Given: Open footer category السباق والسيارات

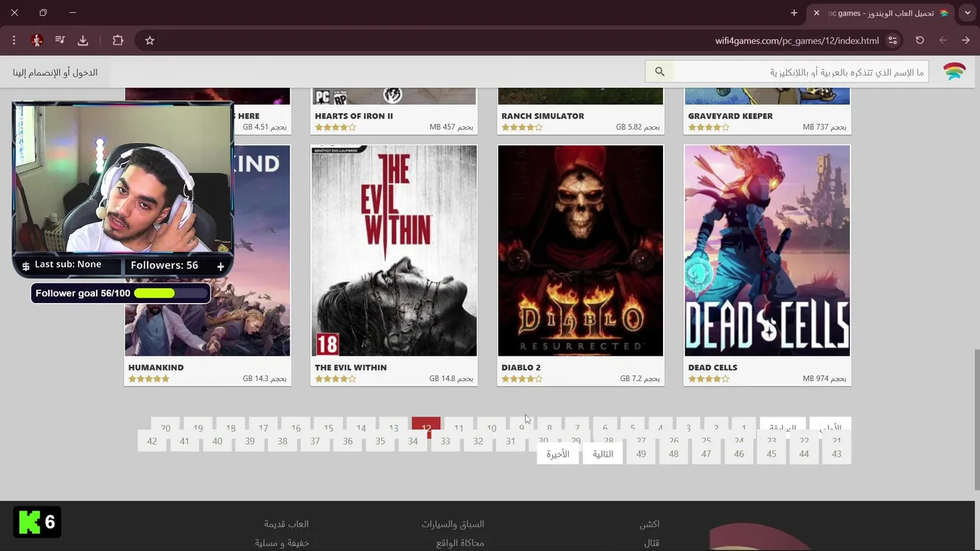Looking at the screenshot, I should pyautogui.click(x=452, y=524).
